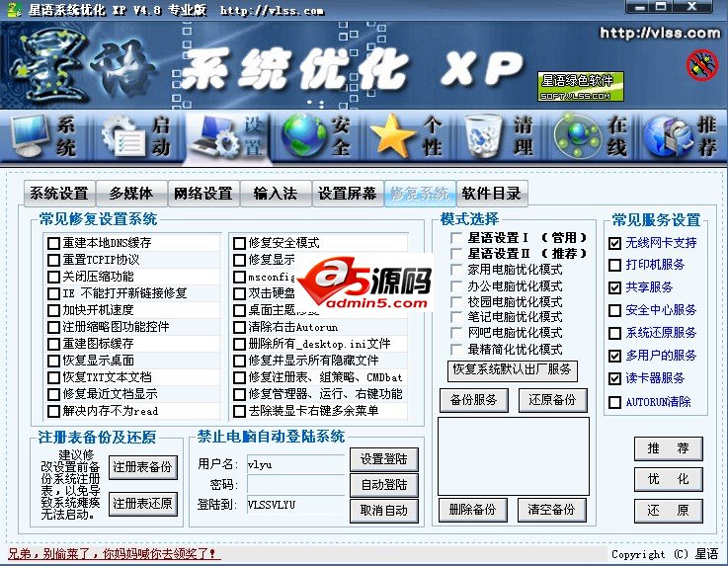Viewport: 728px width, 566px height.
Task: Switch to the 设置屏幕 tab
Action: click(x=348, y=194)
